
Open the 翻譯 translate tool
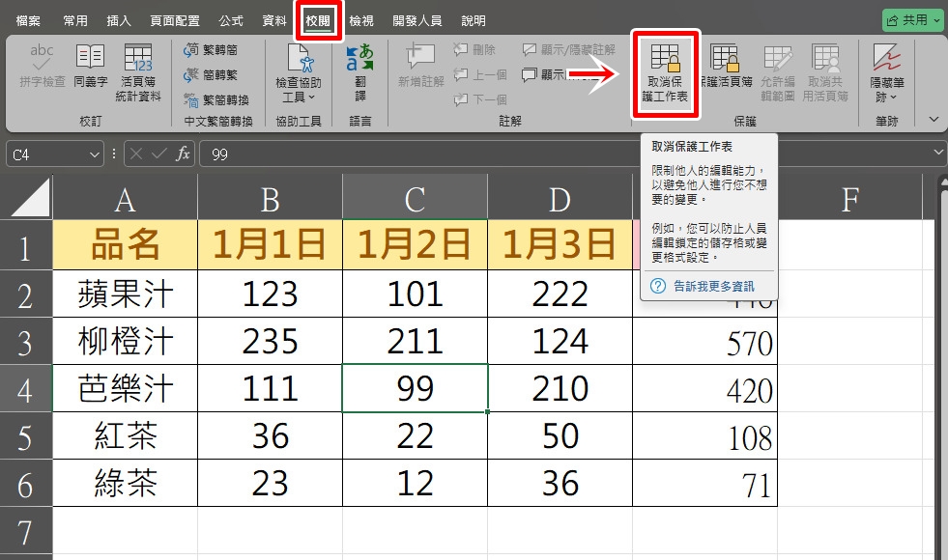(x=360, y=72)
